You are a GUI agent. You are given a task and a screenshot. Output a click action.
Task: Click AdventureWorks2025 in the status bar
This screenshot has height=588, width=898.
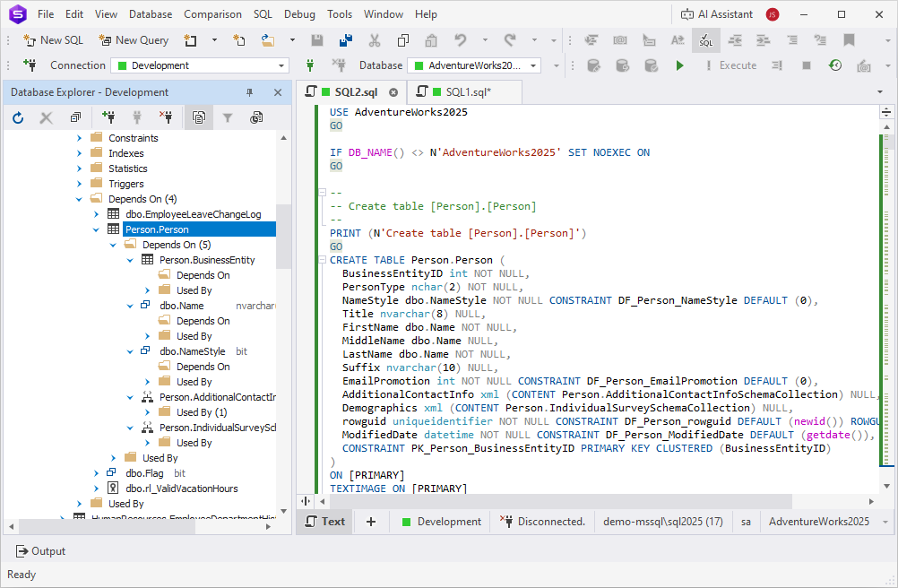point(819,522)
